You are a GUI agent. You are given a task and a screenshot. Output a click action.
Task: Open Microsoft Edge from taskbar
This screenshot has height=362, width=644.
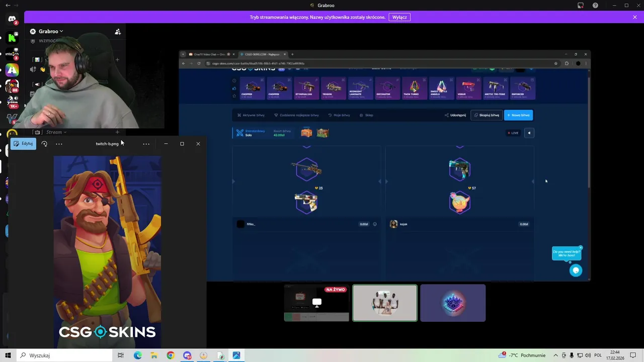pyautogui.click(x=137, y=355)
